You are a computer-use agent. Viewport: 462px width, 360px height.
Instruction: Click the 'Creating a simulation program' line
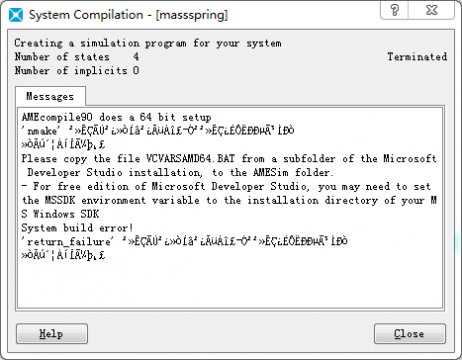[148, 43]
